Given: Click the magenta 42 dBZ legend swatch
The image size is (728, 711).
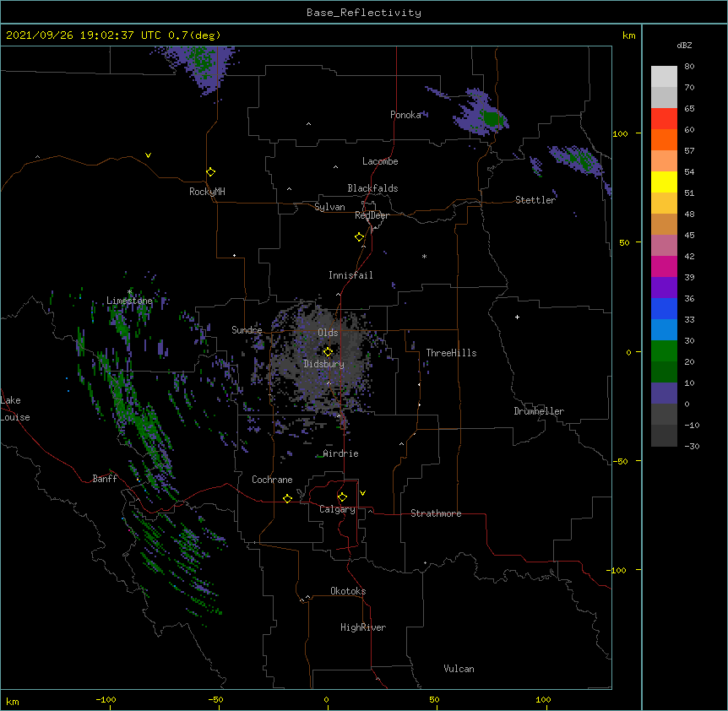Looking at the screenshot, I should click(664, 266).
